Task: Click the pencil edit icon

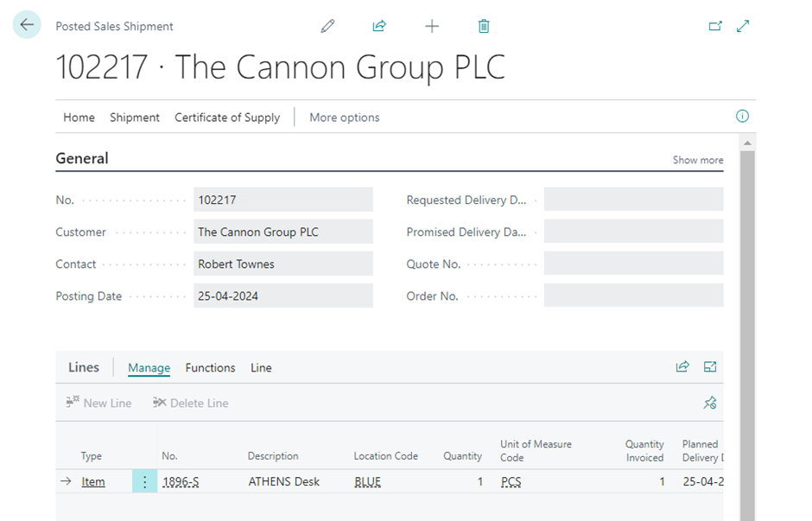Action: click(x=327, y=26)
